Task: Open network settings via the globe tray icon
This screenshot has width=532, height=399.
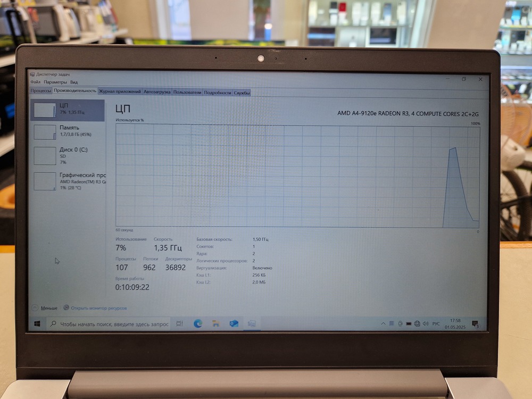Action: coord(417,323)
